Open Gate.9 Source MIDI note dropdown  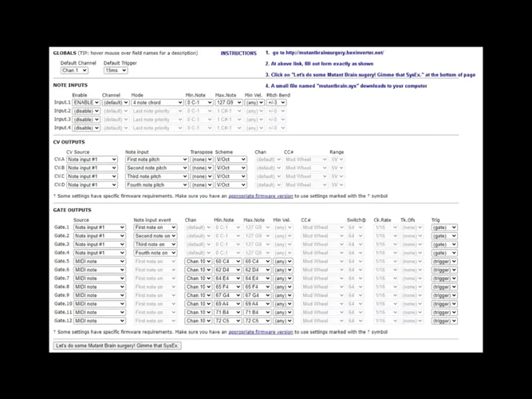click(x=100, y=295)
